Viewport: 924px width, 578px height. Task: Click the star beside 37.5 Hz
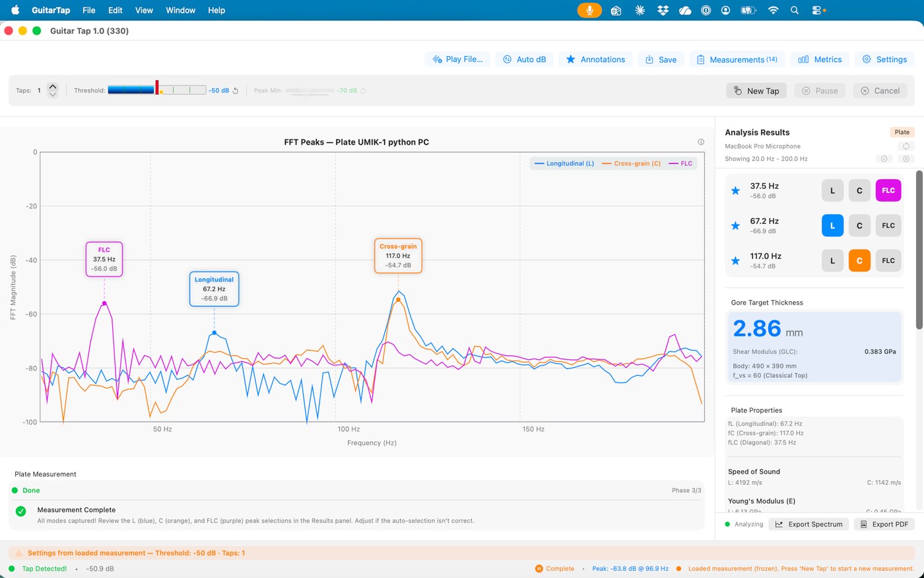coord(735,191)
